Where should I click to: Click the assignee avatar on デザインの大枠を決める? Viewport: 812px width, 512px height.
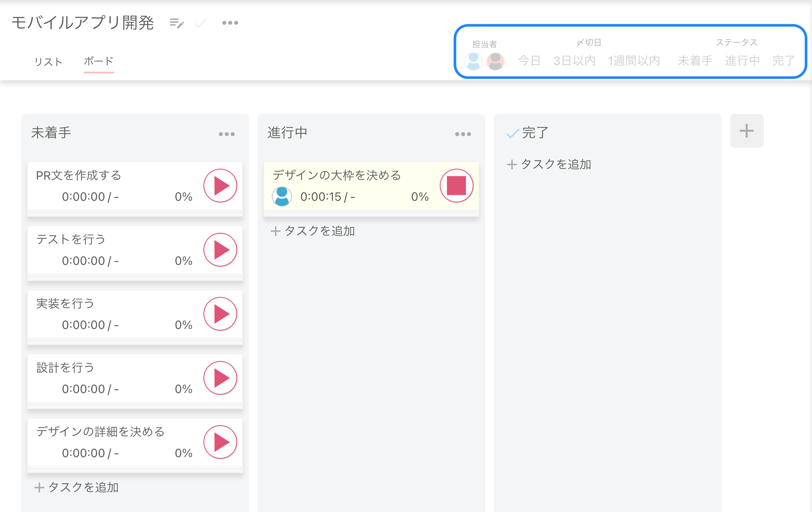click(x=281, y=197)
